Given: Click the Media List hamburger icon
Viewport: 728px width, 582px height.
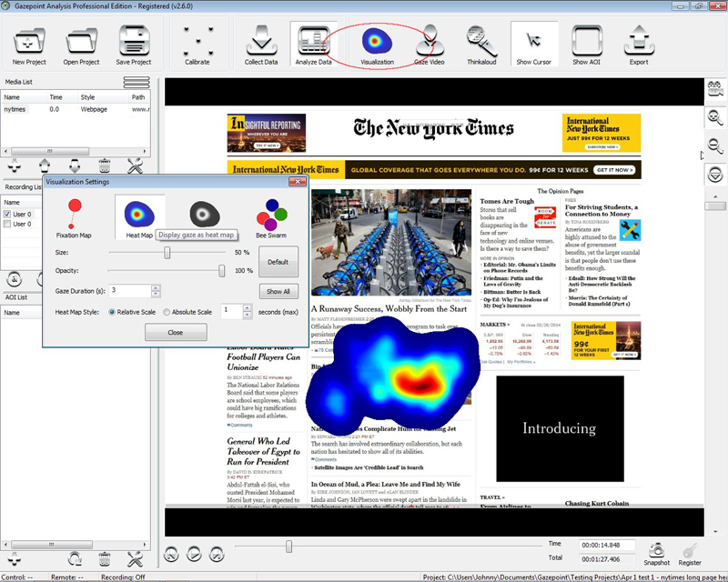Looking at the screenshot, I should click(136, 82).
